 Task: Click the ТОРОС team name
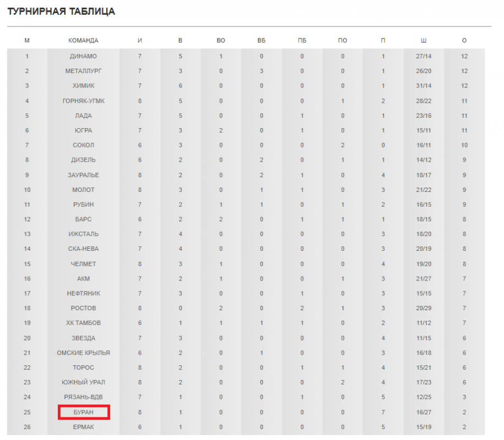pyautogui.click(x=83, y=368)
